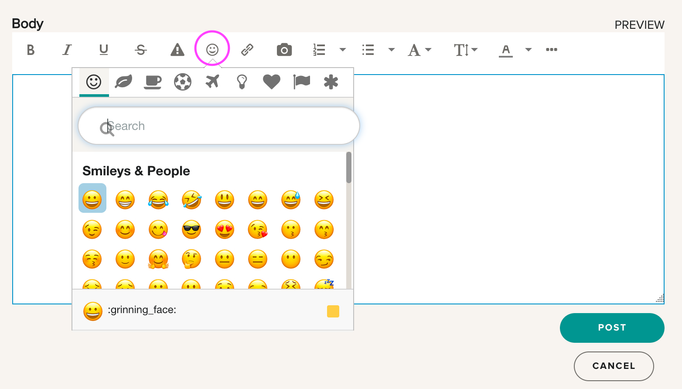Screen dimensions: 682x389
Task: Open the font size dropdown
Action: pos(465,50)
